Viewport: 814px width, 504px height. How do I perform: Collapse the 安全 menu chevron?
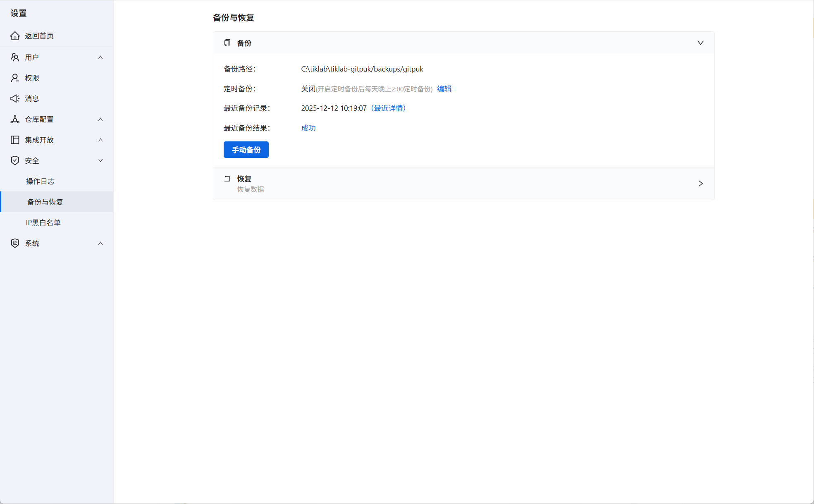[x=100, y=161]
